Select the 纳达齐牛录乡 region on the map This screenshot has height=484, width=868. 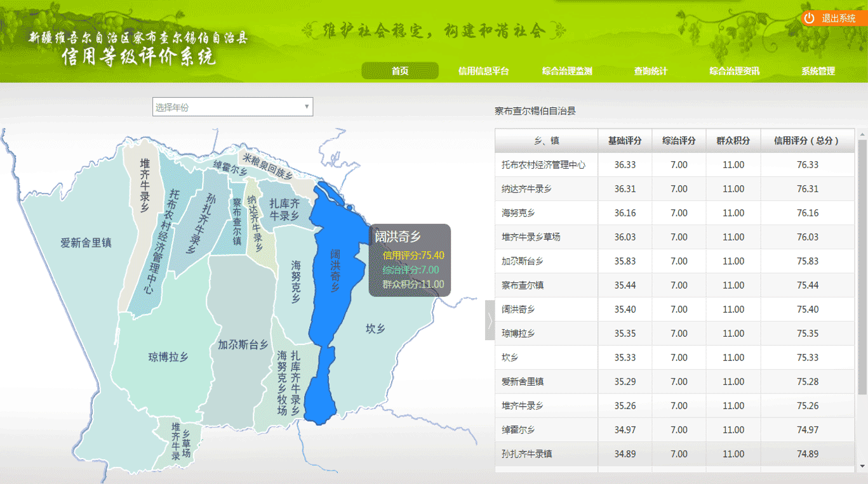[255, 224]
